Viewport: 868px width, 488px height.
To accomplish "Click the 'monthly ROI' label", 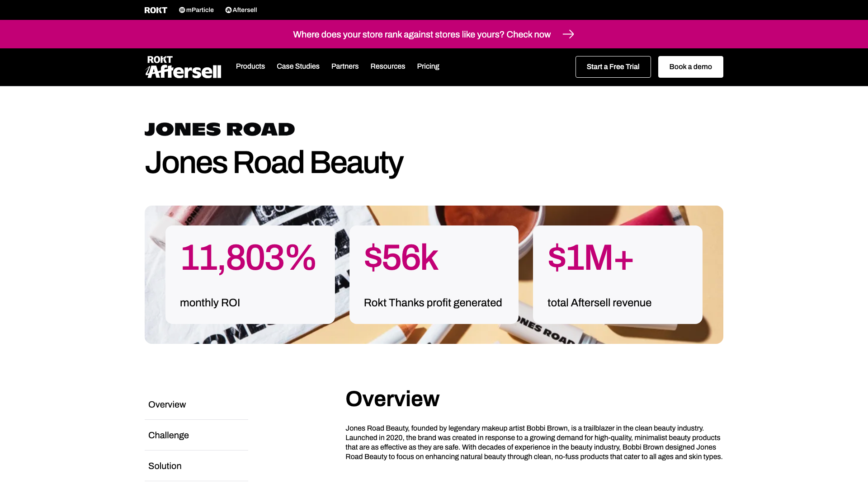I will click(x=210, y=303).
